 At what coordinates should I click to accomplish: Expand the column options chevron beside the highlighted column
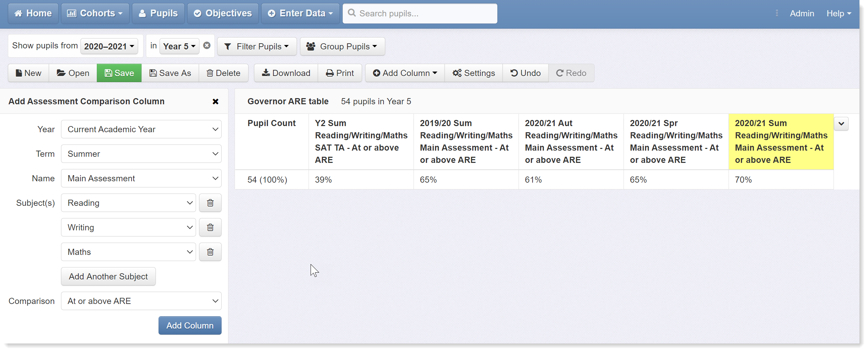[841, 124]
